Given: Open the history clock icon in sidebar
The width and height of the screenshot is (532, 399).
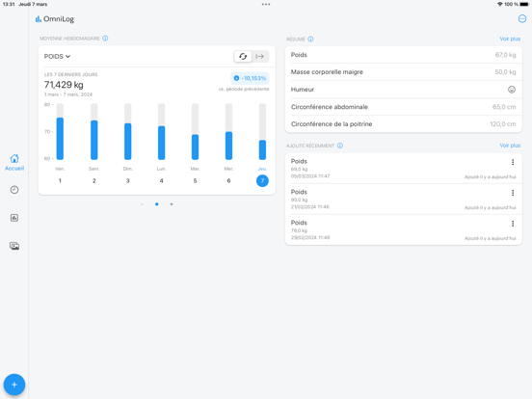Looking at the screenshot, I should tap(14, 190).
